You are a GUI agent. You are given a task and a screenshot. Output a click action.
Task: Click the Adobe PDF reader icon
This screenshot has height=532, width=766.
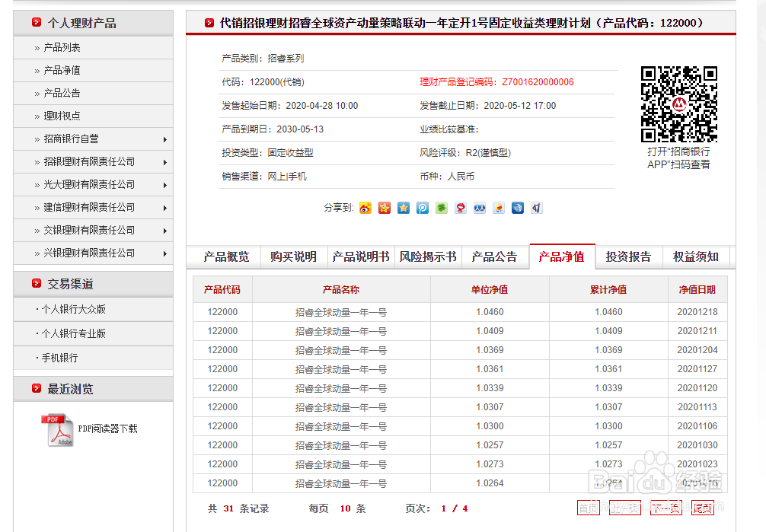(x=58, y=430)
